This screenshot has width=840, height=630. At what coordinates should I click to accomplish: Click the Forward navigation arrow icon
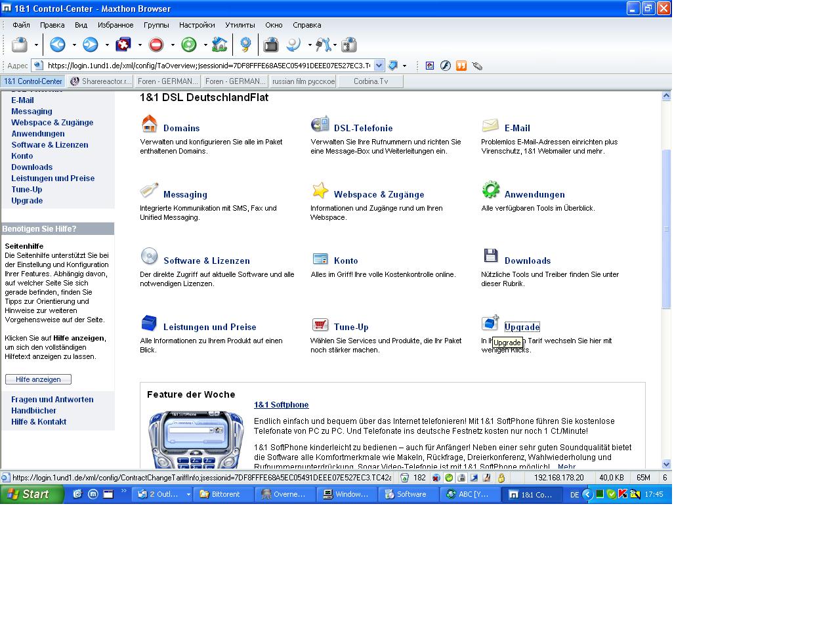pos(91,45)
